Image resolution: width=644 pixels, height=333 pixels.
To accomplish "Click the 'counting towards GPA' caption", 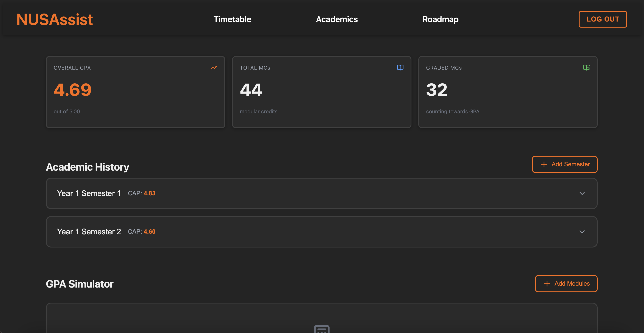I will point(452,111).
